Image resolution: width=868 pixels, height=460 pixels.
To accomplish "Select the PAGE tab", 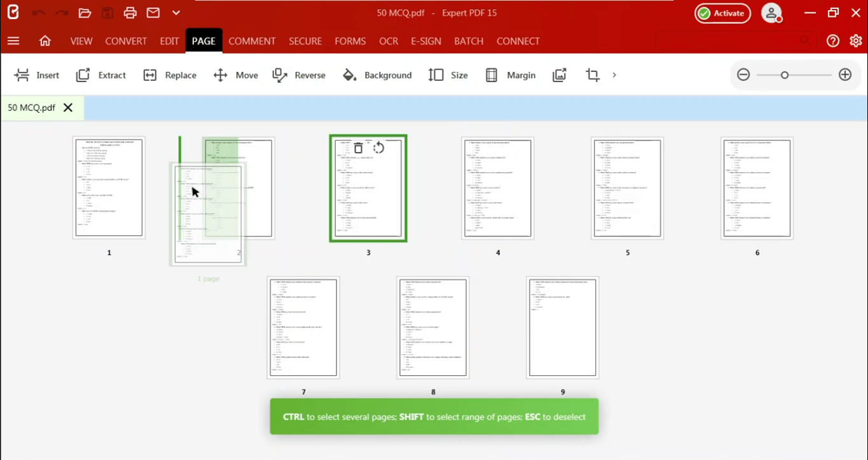I will [203, 41].
